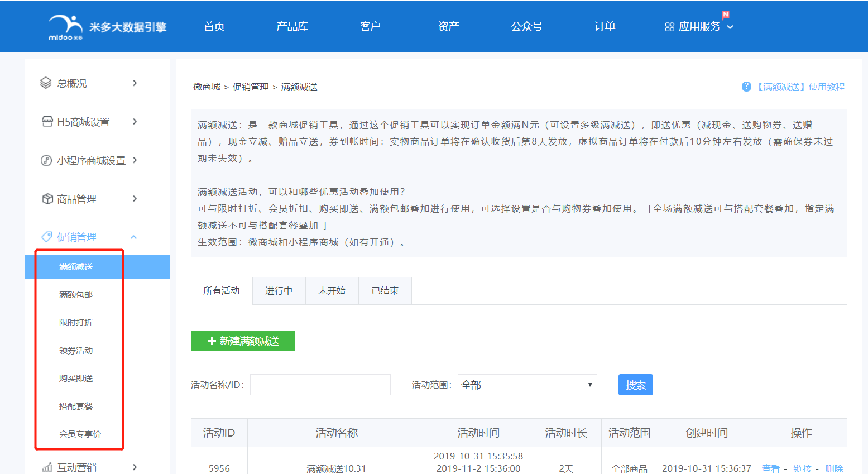This screenshot has width=868, height=474.
Task: Open 公众号 in top navigation
Action: pyautogui.click(x=526, y=26)
